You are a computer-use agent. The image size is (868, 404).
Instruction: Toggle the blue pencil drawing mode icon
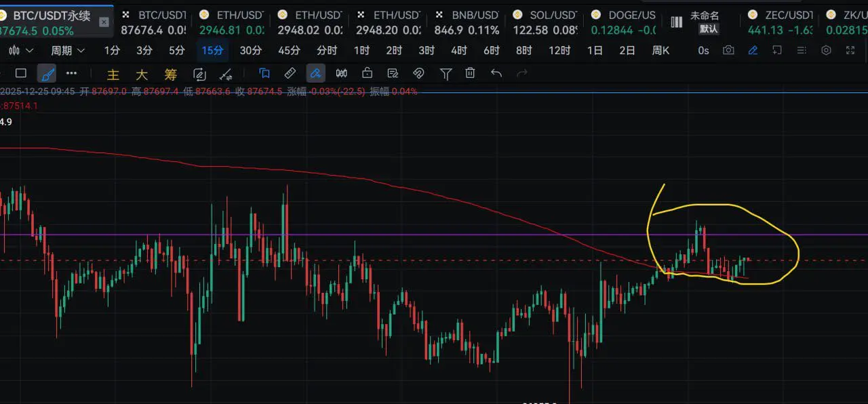click(753, 51)
